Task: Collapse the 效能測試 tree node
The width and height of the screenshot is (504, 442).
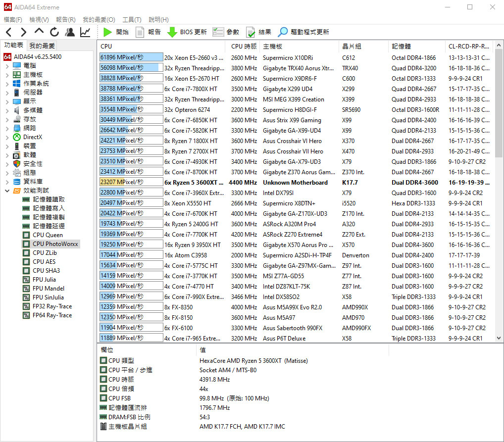Action: tap(7, 191)
